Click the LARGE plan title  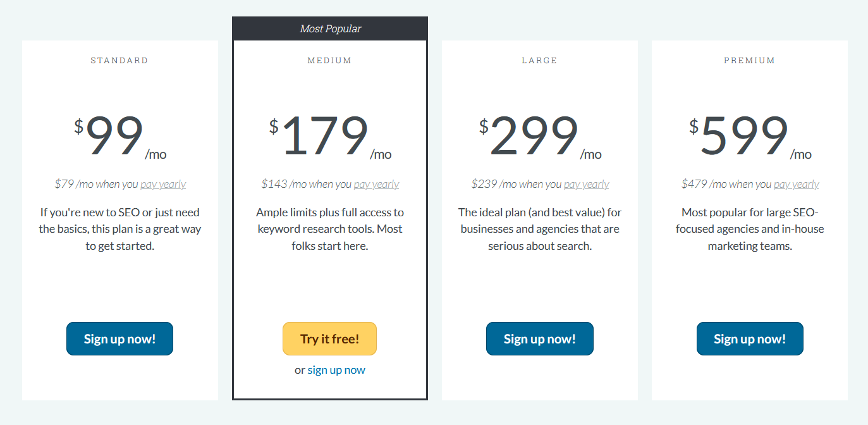pyautogui.click(x=539, y=61)
